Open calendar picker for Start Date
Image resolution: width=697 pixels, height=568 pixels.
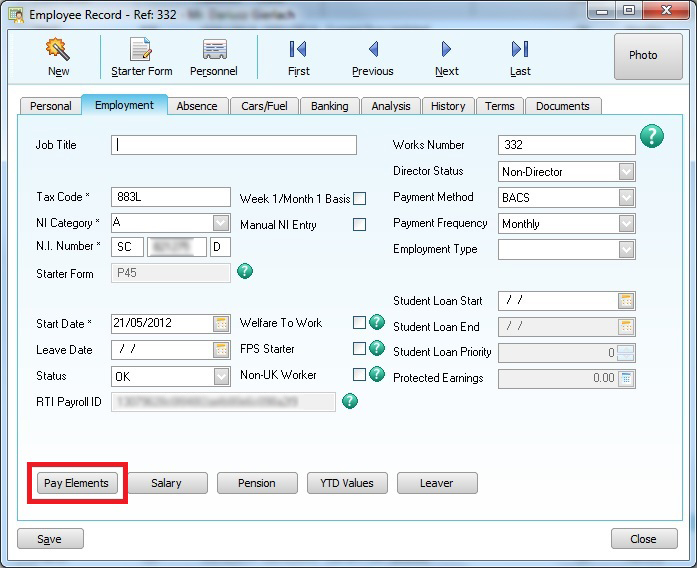click(221, 324)
